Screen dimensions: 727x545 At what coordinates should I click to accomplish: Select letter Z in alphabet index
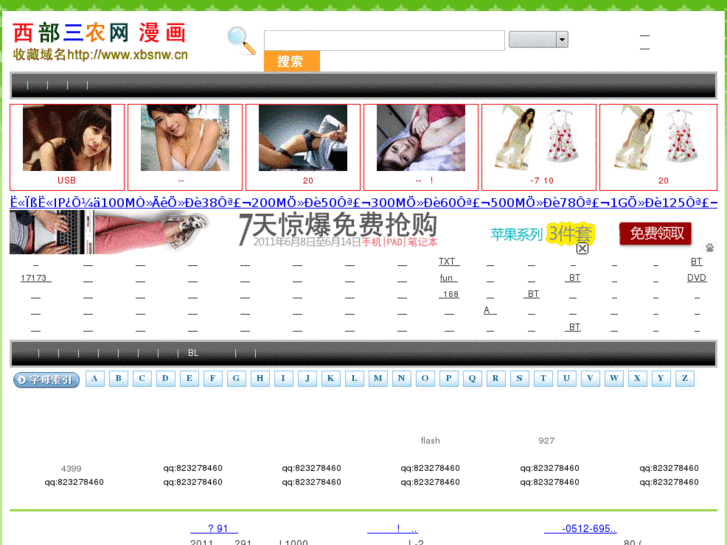click(x=685, y=378)
